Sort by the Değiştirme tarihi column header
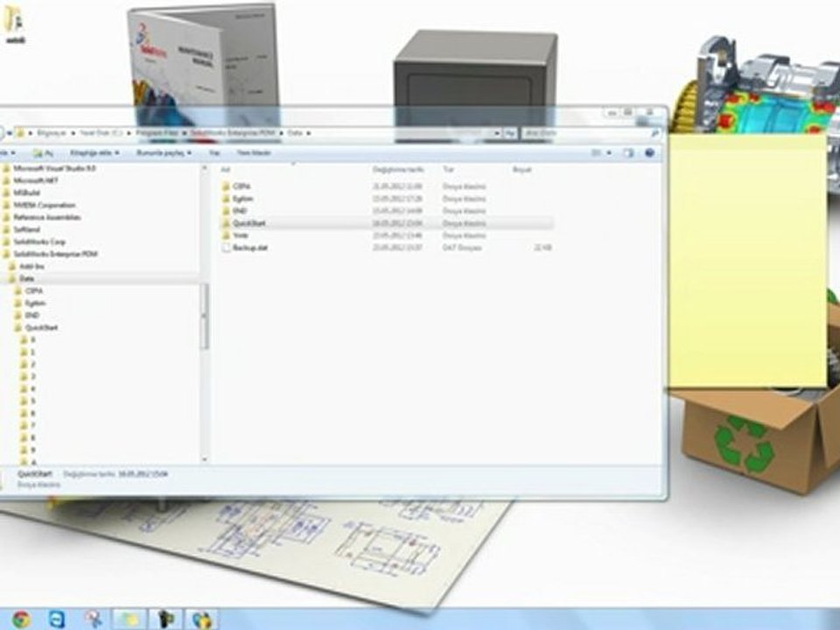 (x=399, y=170)
